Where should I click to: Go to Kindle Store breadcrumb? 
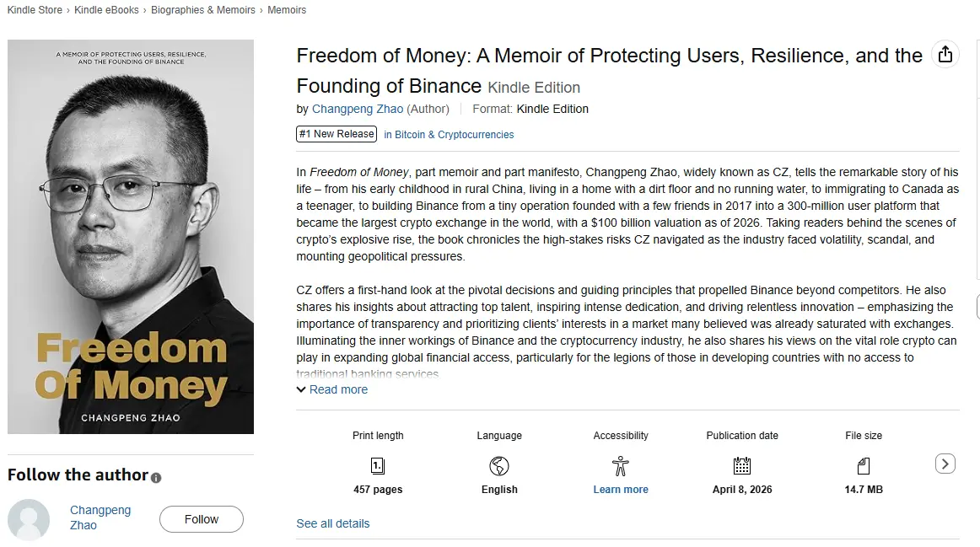click(35, 10)
